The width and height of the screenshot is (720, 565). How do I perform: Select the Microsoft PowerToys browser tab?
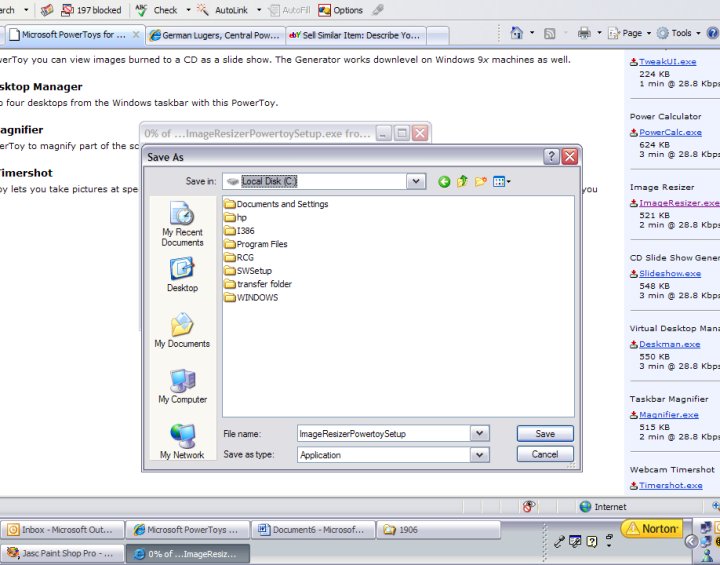coord(73,35)
